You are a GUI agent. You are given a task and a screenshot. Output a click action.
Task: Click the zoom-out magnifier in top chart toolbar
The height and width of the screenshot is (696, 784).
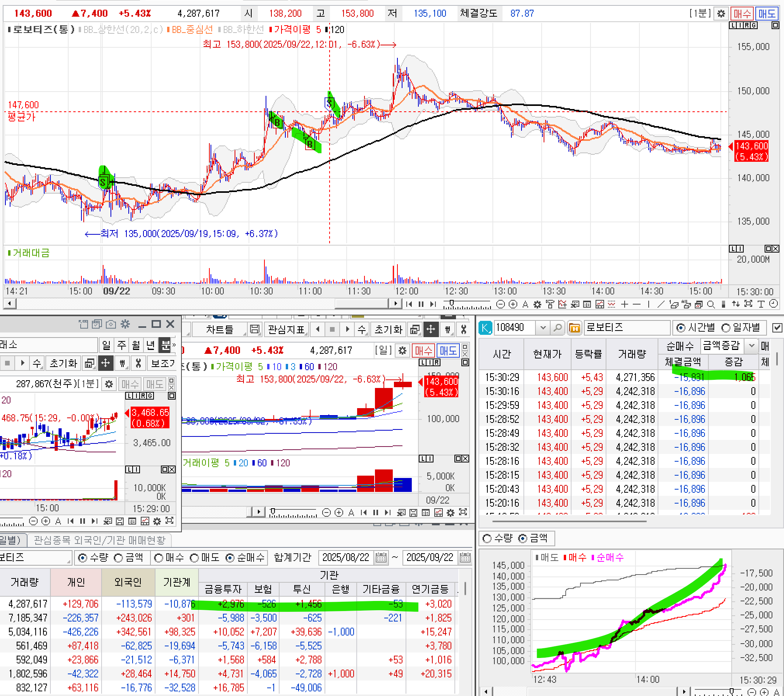click(501, 305)
